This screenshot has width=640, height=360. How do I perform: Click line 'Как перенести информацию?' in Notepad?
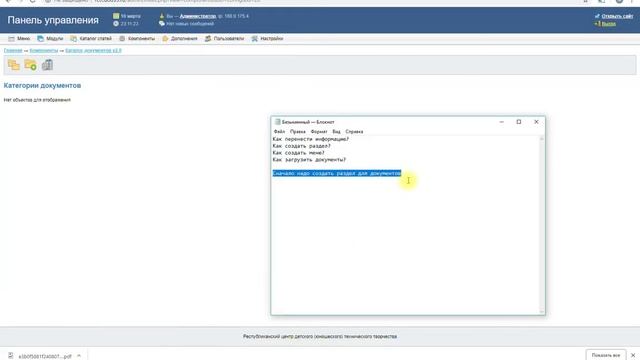pos(311,139)
